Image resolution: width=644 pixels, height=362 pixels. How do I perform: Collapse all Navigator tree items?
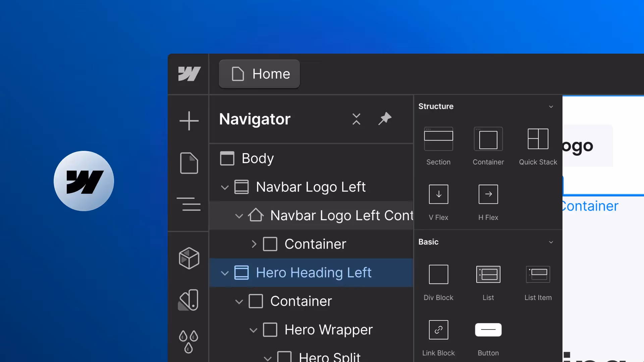pyautogui.click(x=356, y=119)
